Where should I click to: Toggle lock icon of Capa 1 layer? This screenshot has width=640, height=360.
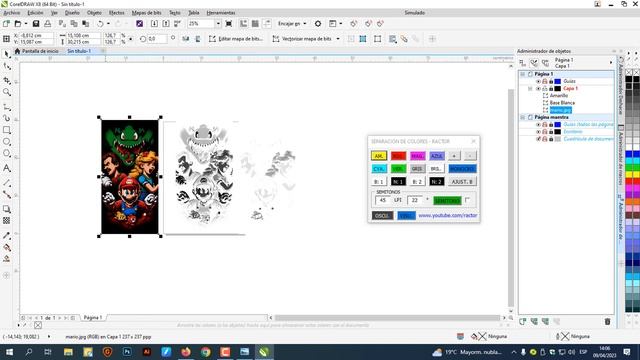[551, 89]
